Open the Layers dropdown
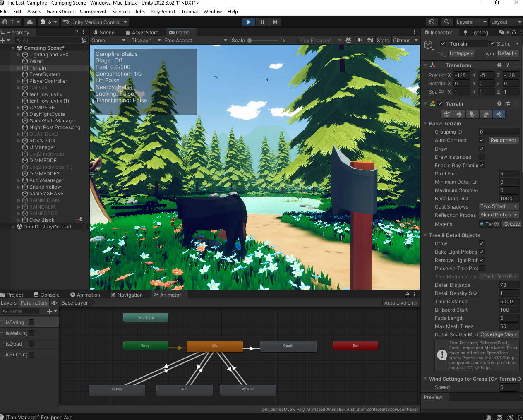This screenshot has width=523, height=420. point(471,22)
